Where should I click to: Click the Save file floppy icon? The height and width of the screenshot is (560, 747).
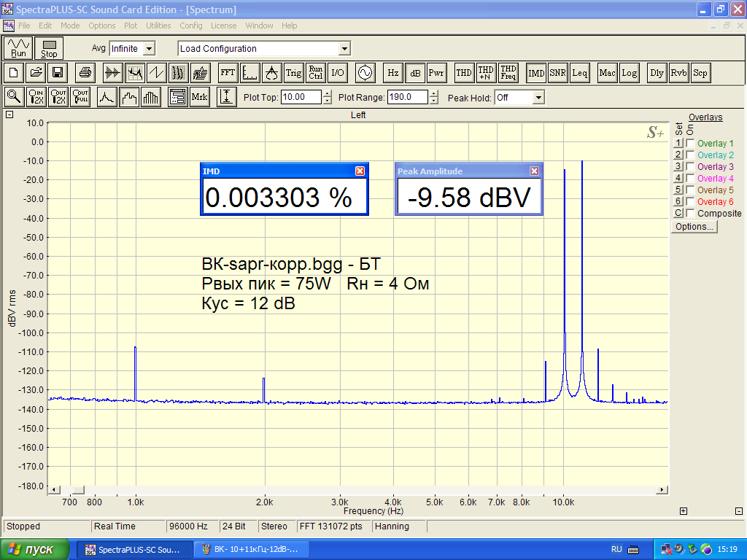pyautogui.click(x=57, y=73)
